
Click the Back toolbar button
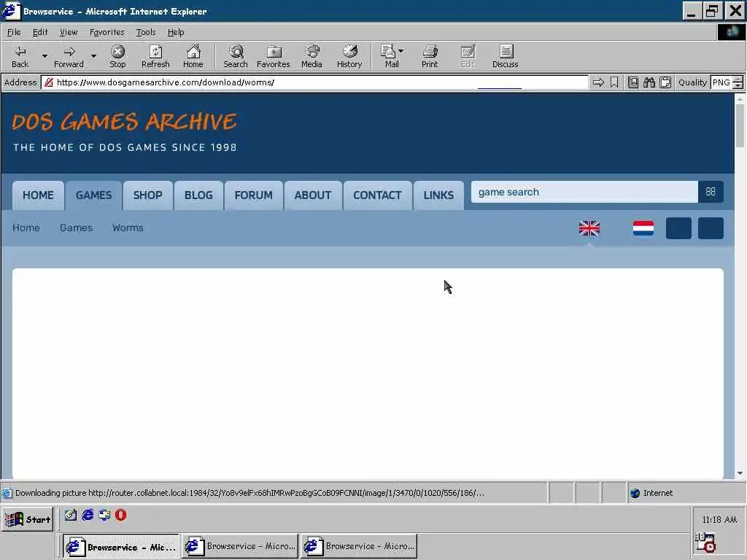click(20, 56)
